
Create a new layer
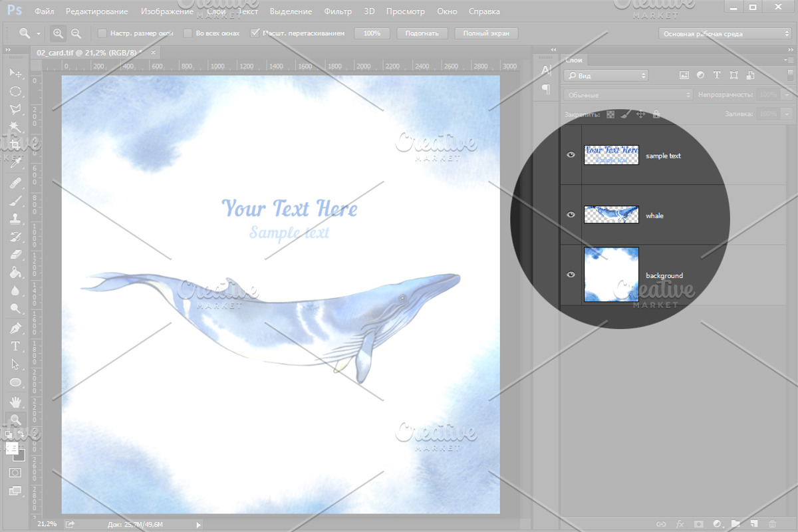[753, 524]
